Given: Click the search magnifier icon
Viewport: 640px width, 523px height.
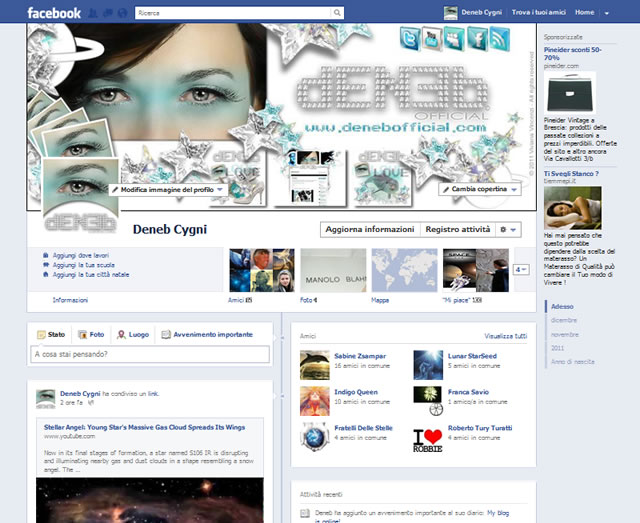Looking at the screenshot, I should [337, 13].
